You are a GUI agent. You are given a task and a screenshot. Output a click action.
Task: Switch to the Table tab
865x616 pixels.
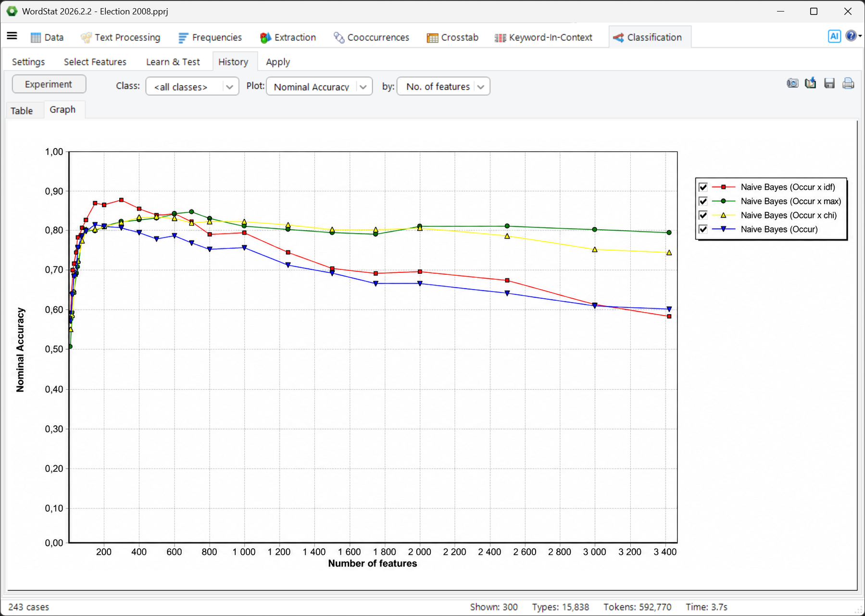coord(22,111)
